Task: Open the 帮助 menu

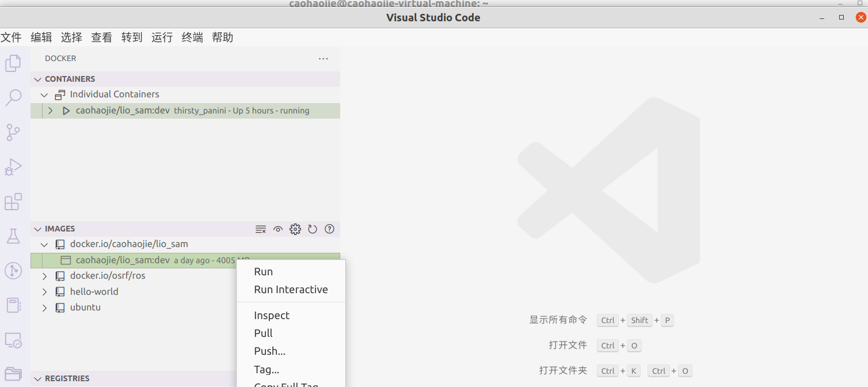Action: [x=223, y=37]
